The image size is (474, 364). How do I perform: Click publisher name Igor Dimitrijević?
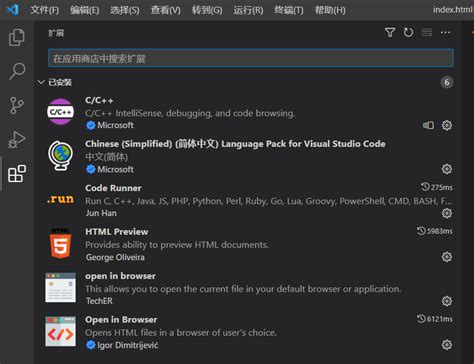(128, 345)
